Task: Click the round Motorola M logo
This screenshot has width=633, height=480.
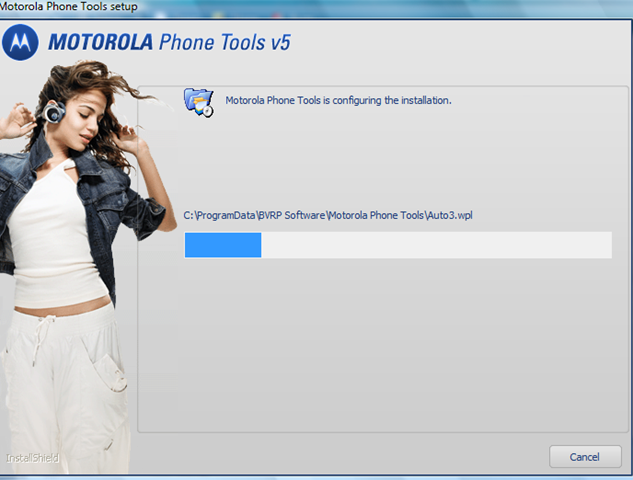Action: 20,42
